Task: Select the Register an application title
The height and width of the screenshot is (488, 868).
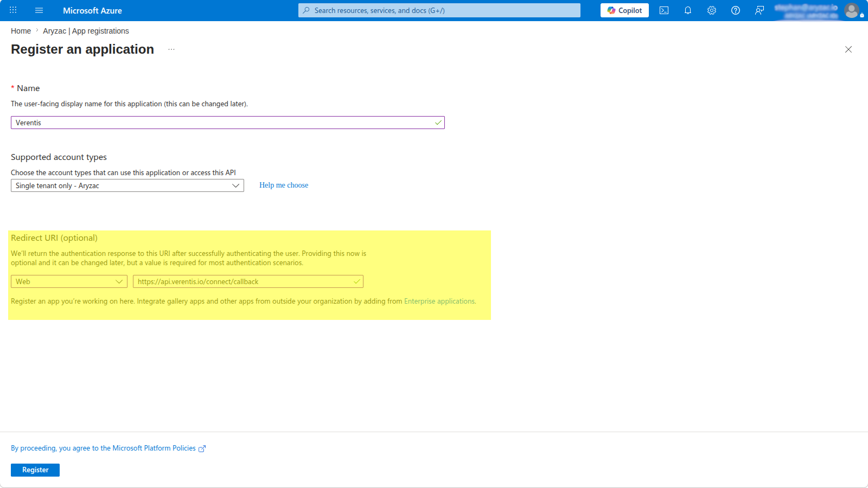Action: (82, 49)
